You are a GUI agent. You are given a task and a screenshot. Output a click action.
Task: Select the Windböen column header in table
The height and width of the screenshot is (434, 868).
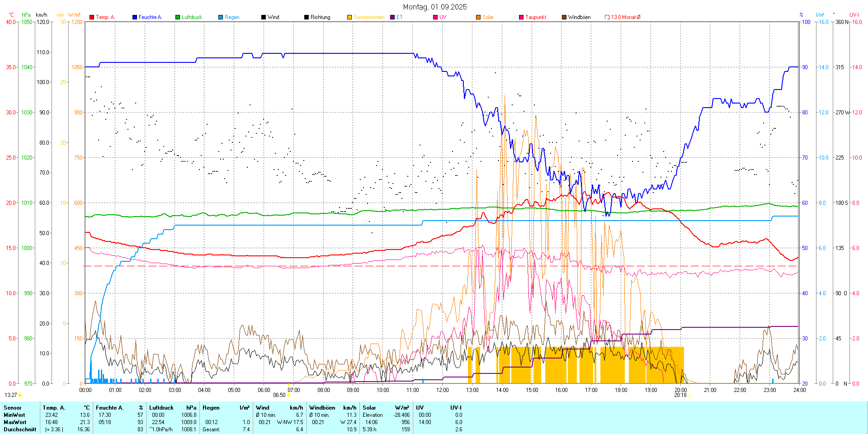tap(322, 408)
